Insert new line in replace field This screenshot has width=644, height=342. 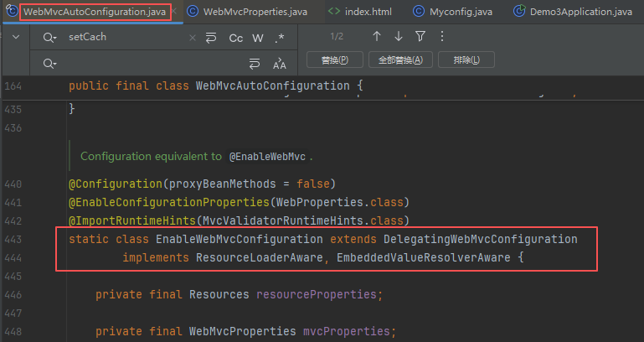[x=255, y=64]
